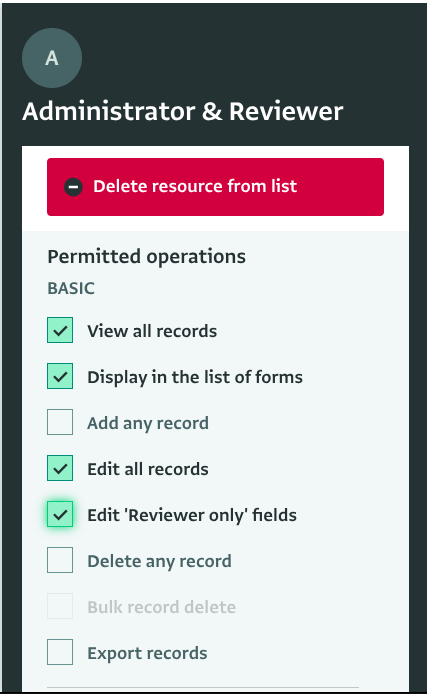Click the 'Administrator & Reviewer' title
427x694 pixels.
183,111
